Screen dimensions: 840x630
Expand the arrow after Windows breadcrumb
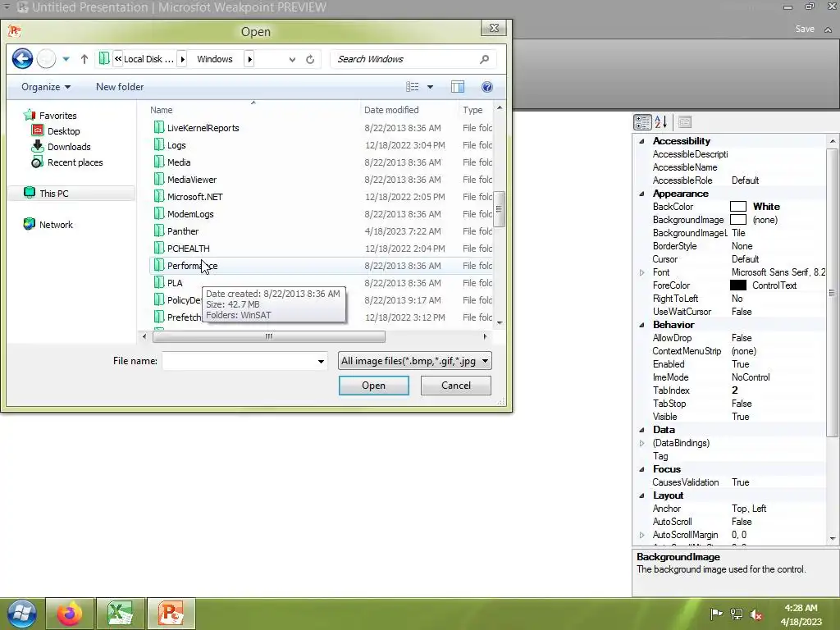pos(249,59)
